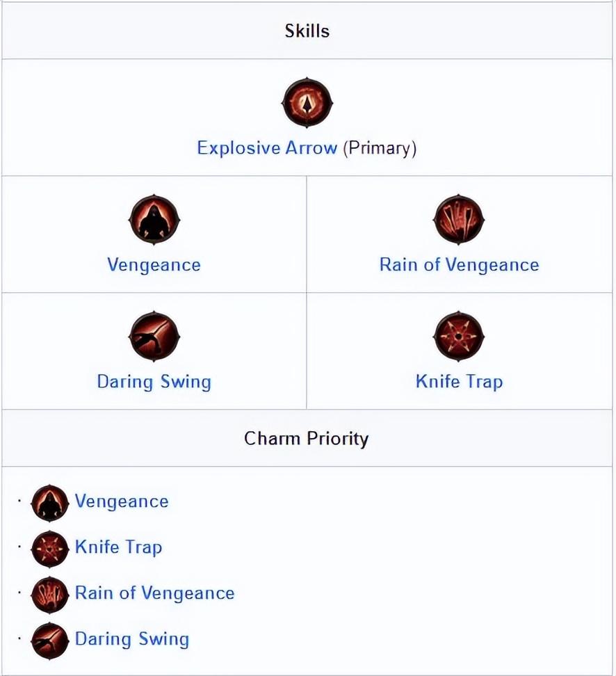The height and width of the screenshot is (676, 616).
Task: Open Vengeance text link in Charm Priority list
Action: point(122,501)
